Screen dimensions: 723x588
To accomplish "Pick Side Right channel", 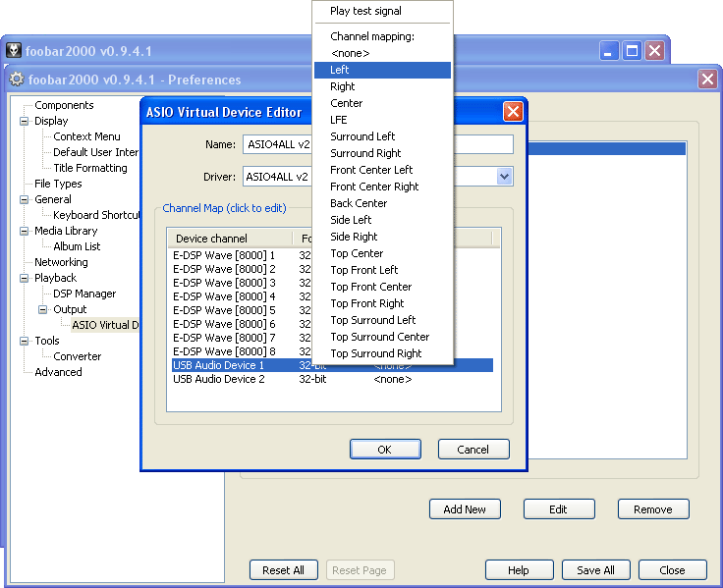I will click(383, 237).
